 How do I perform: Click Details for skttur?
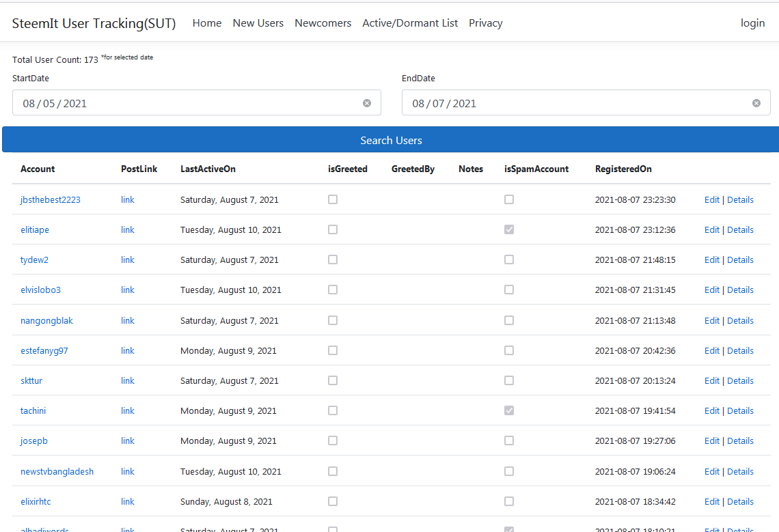pos(740,381)
